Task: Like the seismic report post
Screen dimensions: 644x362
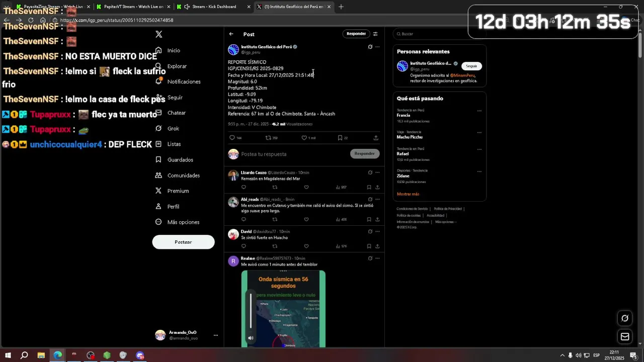Action: (x=304, y=137)
